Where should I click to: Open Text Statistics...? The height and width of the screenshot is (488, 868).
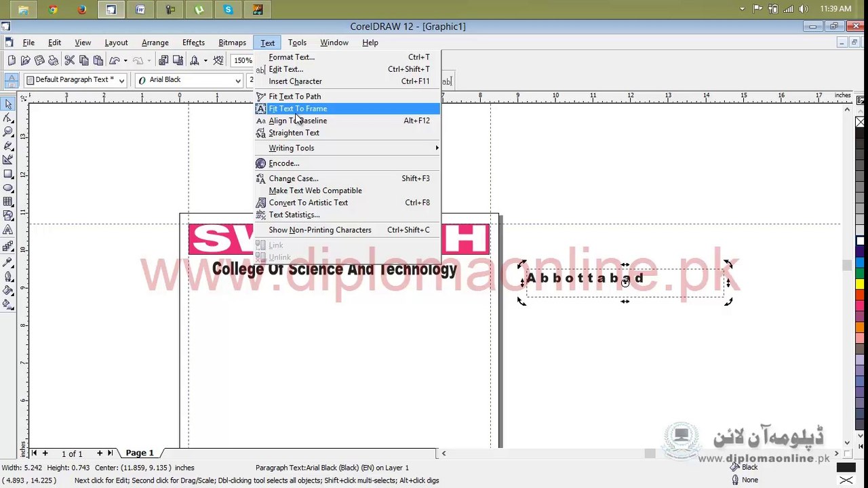tap(347, 215)
